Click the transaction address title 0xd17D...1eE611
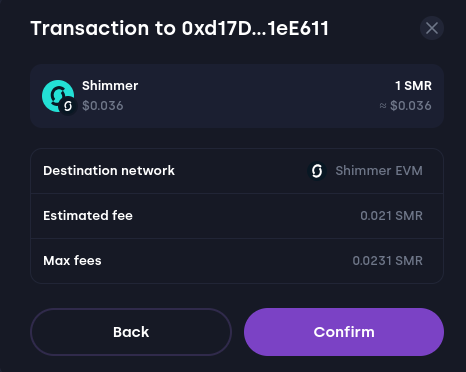Image resolution: width=466 pixels, height=372 pixels. pos(255,28)
